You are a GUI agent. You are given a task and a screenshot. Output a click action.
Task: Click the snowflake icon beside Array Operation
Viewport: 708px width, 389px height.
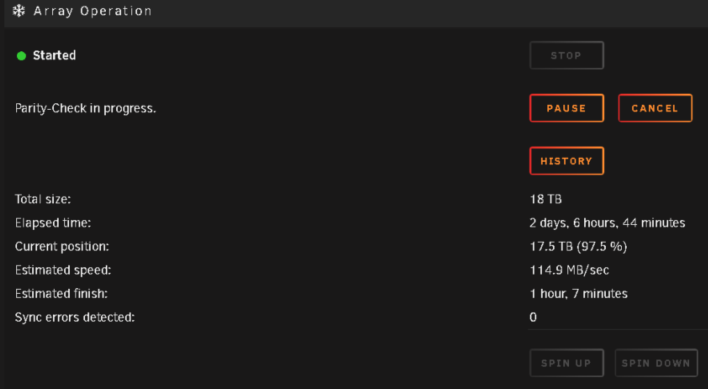19,11
